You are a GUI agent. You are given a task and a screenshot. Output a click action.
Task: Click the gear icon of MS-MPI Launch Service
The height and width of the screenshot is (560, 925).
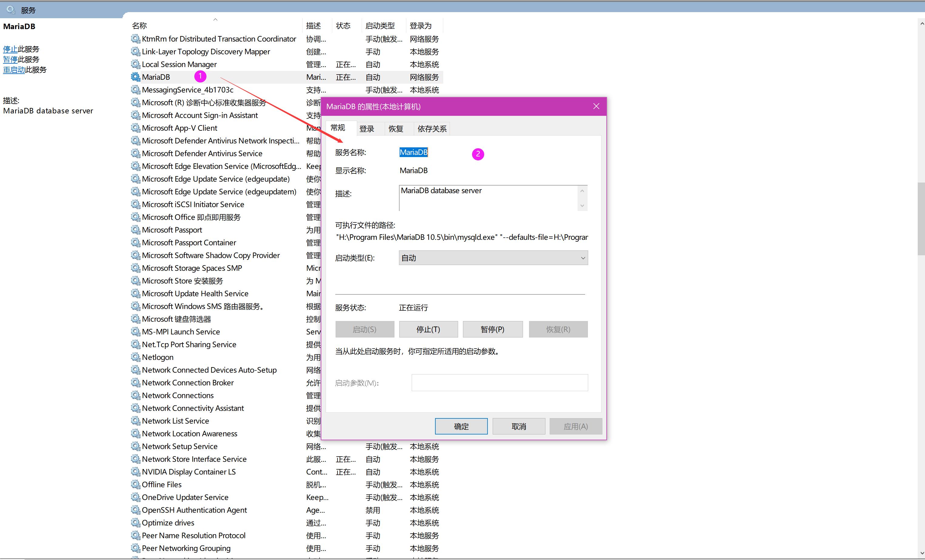[135, 332]
